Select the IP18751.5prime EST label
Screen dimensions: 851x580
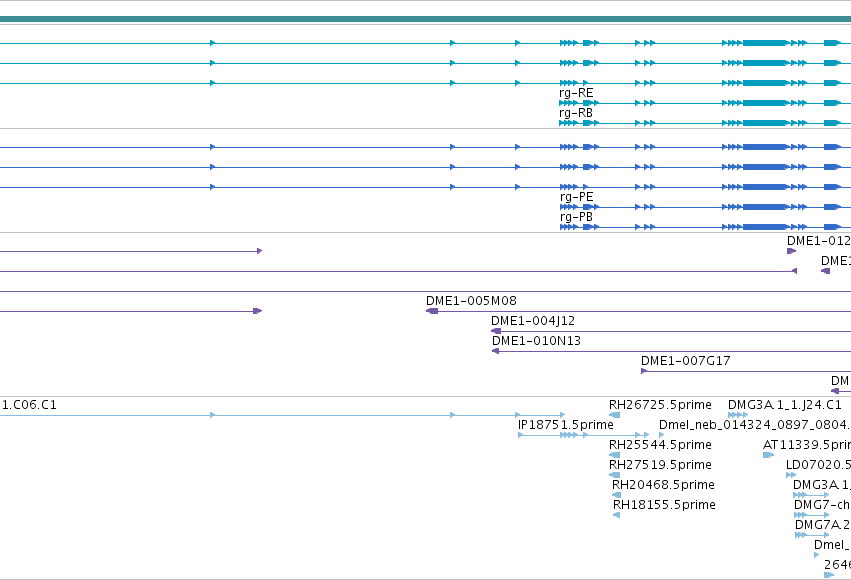[x=566, y=425]
